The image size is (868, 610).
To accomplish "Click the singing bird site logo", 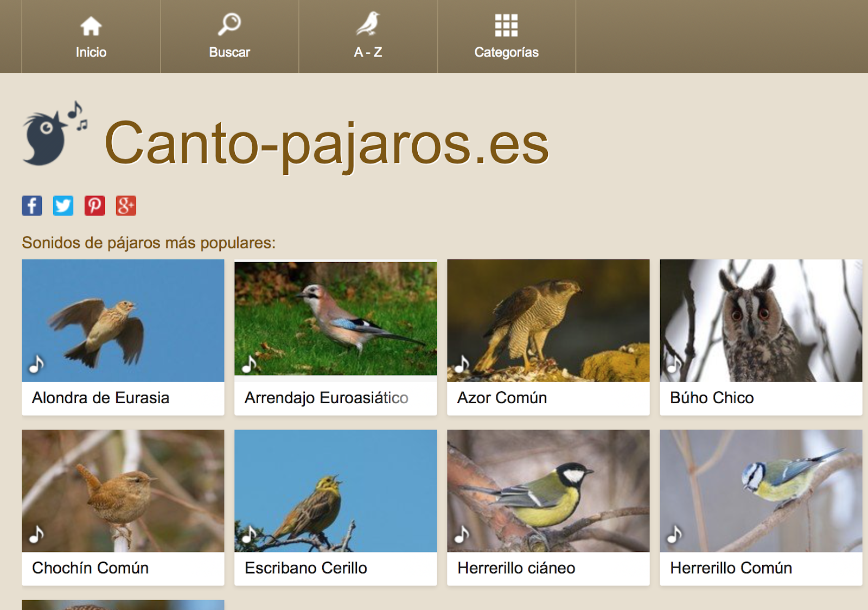I will pyautogui.click(x=54, y=134).
